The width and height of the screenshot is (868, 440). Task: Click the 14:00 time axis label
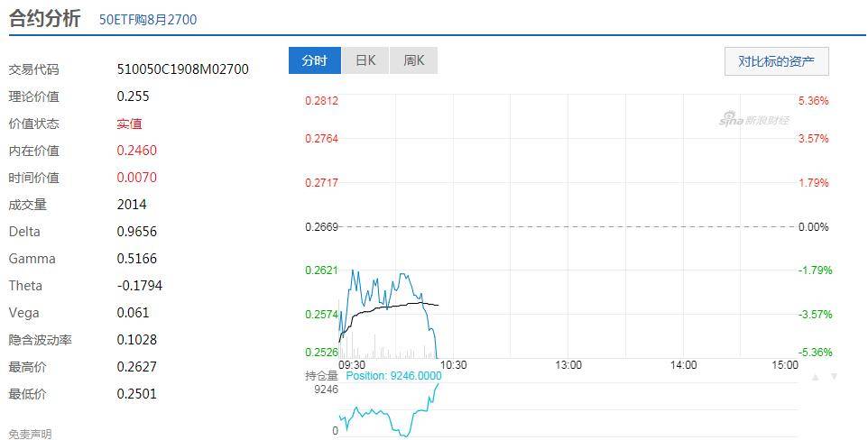click(684, 365)
